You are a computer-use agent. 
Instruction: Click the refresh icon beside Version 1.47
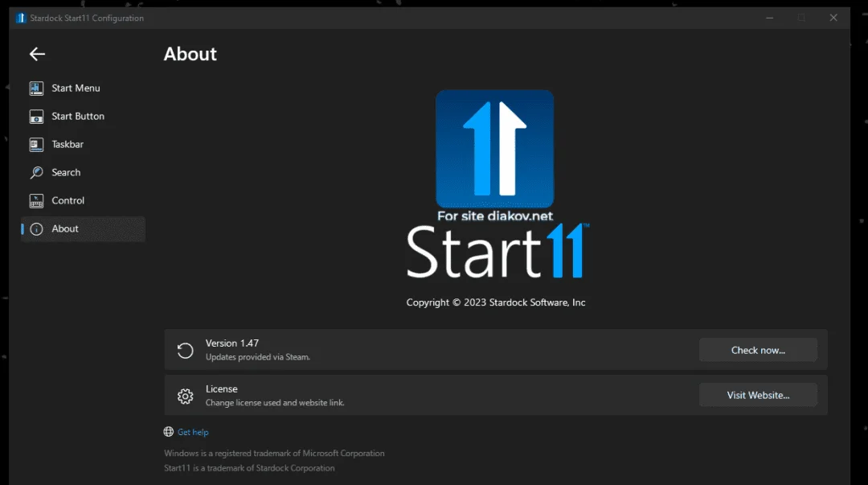(x=186, y=351)
